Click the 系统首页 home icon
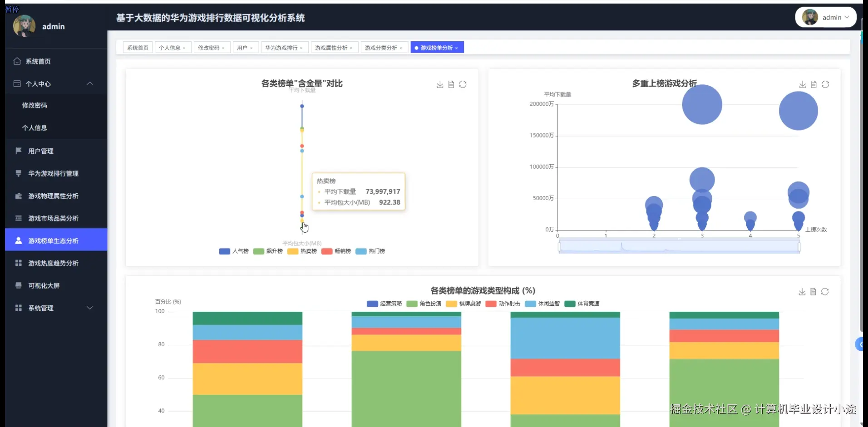This screenshot has width=868, height=427. pyautogui.click(x=17, y=61)
